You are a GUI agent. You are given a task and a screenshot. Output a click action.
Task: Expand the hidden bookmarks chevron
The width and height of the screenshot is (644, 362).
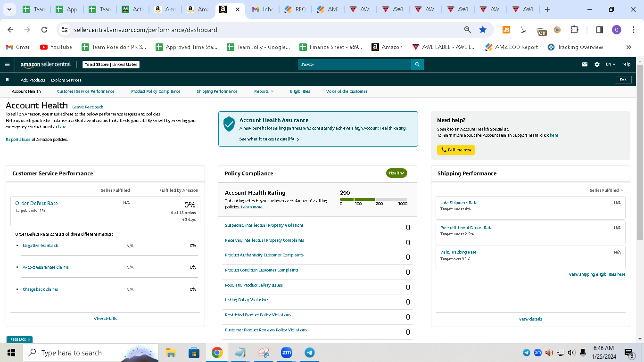tap(628, 47)
